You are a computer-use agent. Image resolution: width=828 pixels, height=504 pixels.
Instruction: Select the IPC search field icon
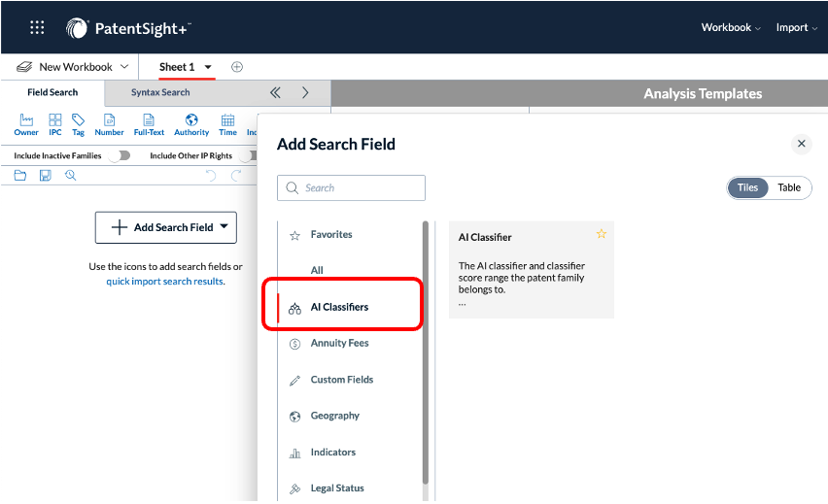[55, 125]
